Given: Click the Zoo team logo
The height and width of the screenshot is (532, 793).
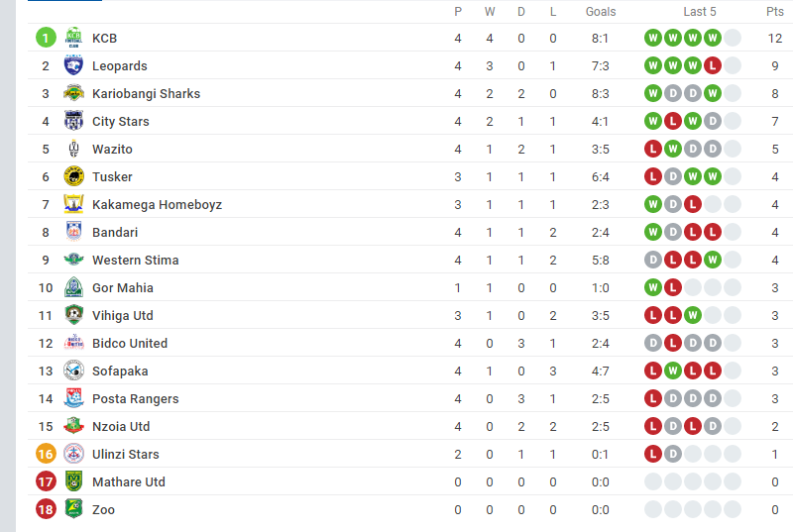Looking at the screenshot, I should click(73, 509).
